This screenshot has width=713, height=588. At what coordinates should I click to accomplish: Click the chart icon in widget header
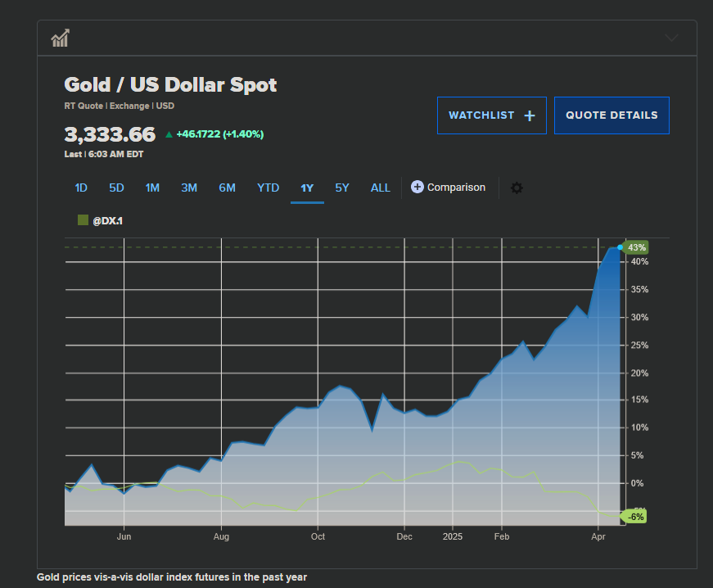pyautogui.click(x=60, y=38)
